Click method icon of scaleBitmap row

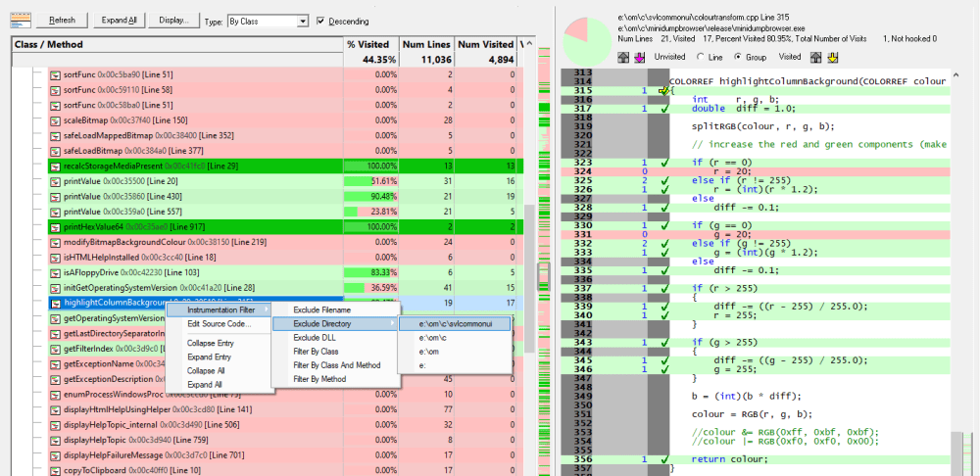(x=55, y=120)
